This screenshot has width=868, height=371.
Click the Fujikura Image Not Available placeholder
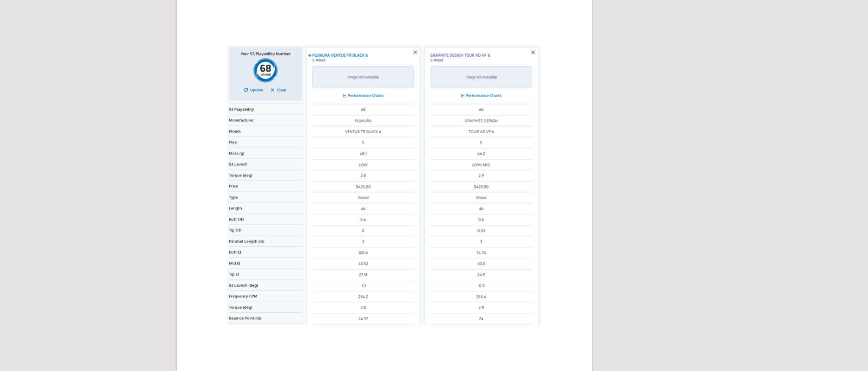pyautogui.click(x=363, y=77)
